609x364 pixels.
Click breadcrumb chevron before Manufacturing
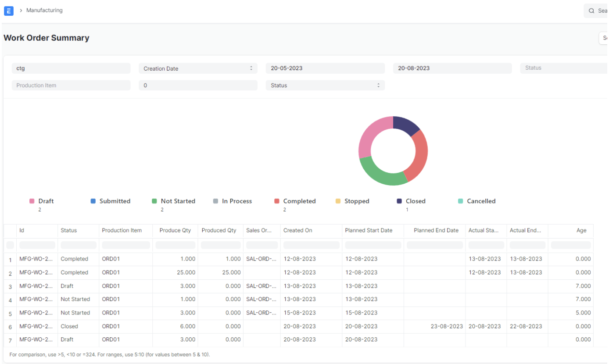coord(21,11)
